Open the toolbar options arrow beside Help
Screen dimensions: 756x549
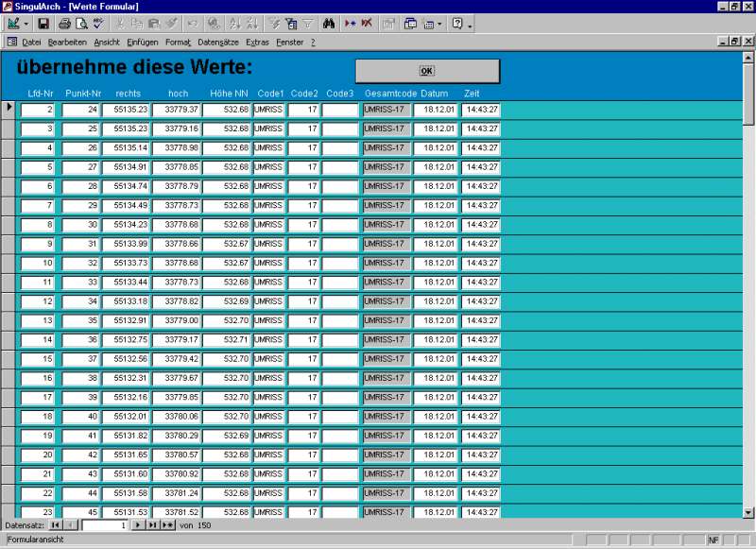(x=470, y=23)
